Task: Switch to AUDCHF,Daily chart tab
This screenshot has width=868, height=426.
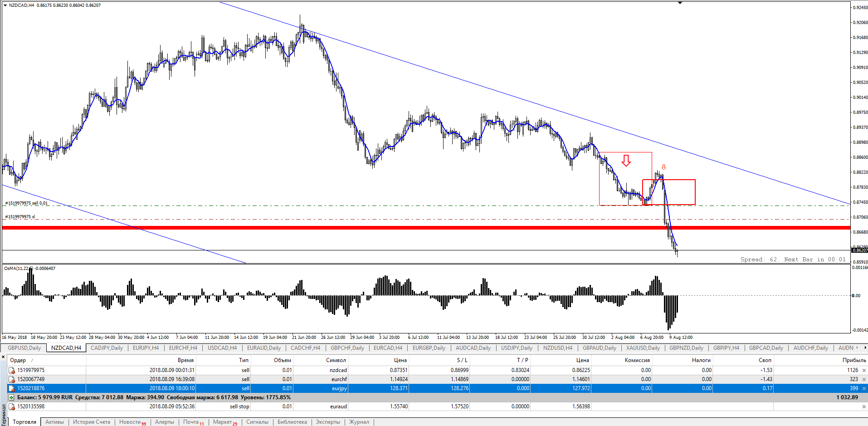Action: point(810,348)
